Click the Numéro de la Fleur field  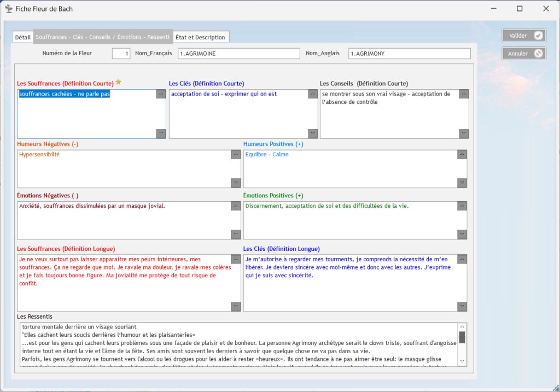[121, 54]
